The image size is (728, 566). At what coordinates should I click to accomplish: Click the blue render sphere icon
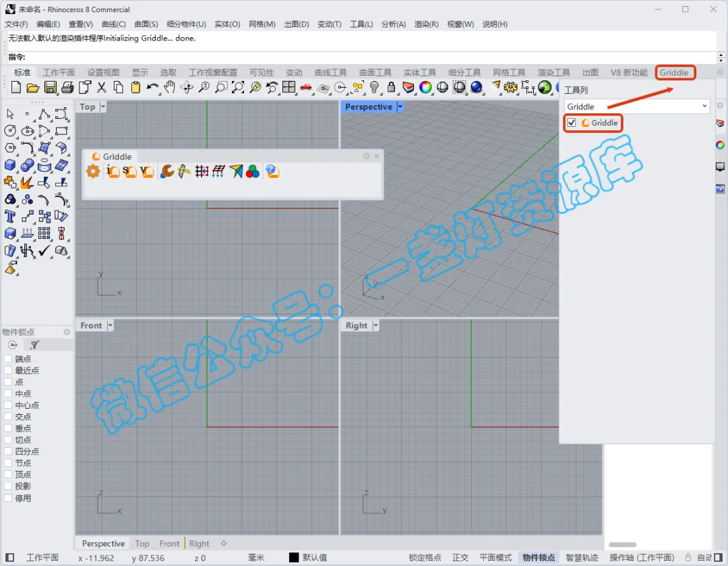point(477,87)
